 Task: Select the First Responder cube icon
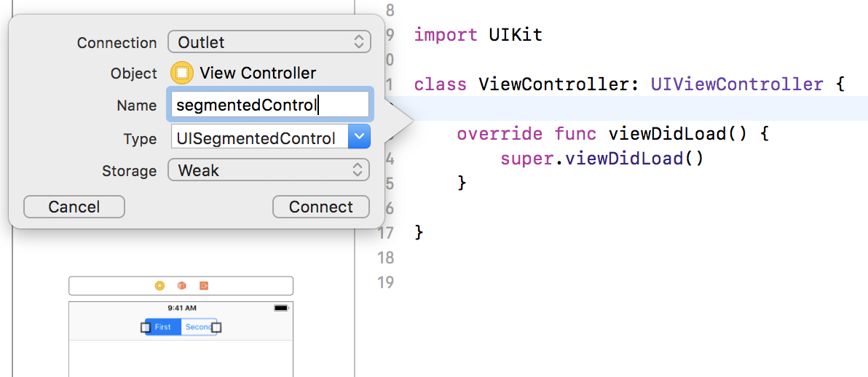pos(181,285)
